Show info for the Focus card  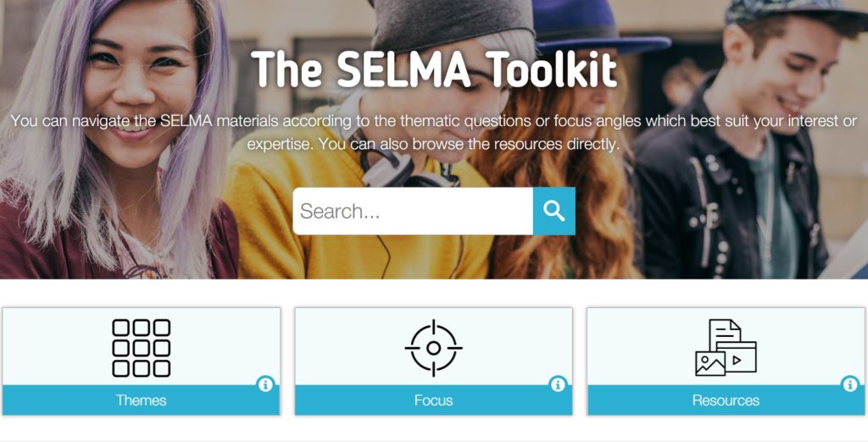point(558,384)
